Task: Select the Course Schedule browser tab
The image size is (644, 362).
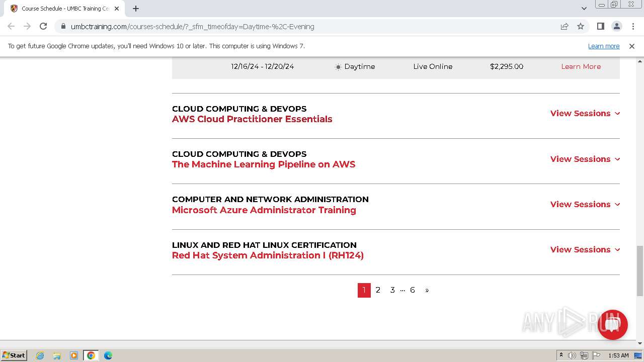Action: coord(64,9)
